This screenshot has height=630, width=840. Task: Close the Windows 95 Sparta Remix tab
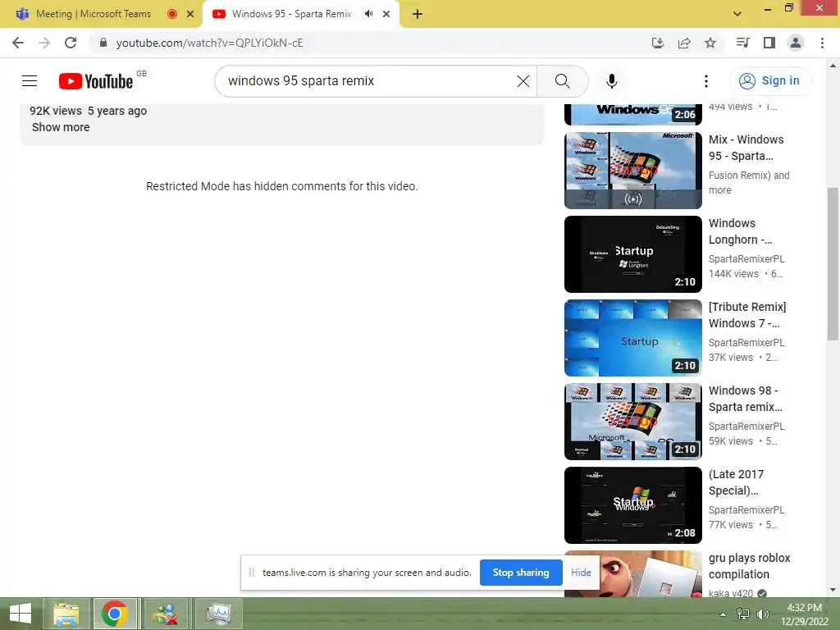pyautogui.click(x=386, y=14)
